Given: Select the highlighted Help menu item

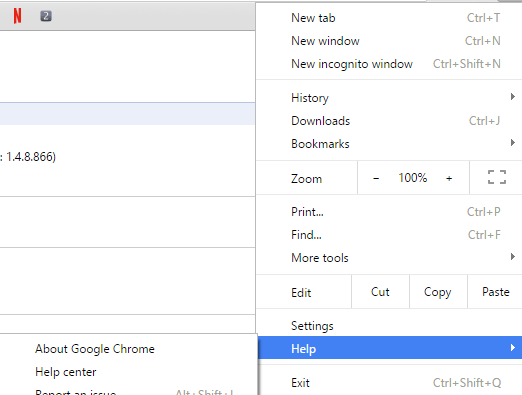Looking at the screenshot, I should (389, 348).
